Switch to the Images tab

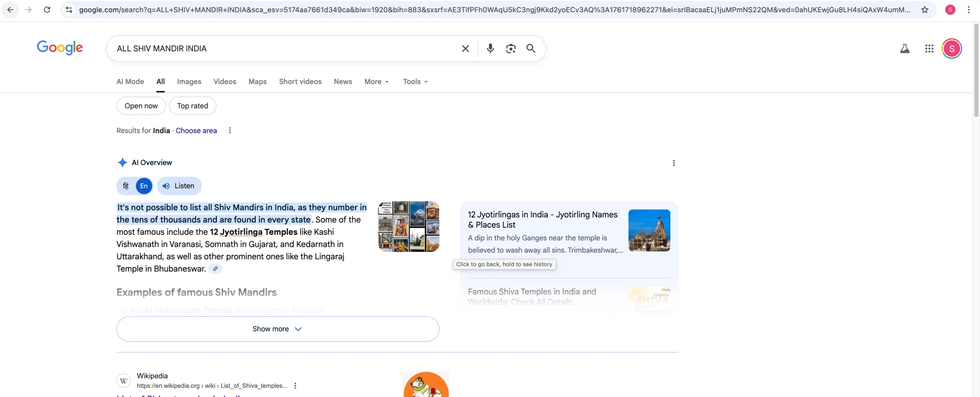tap(189, 82)
